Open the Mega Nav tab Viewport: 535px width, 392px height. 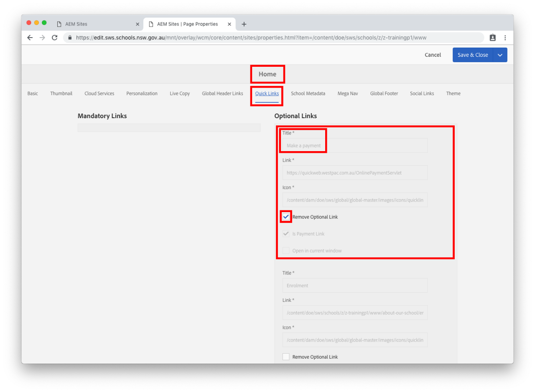[348, 94]
